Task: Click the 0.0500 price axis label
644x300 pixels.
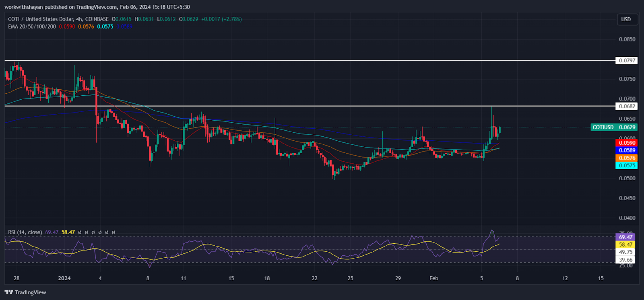Action: tap(627, 178)
